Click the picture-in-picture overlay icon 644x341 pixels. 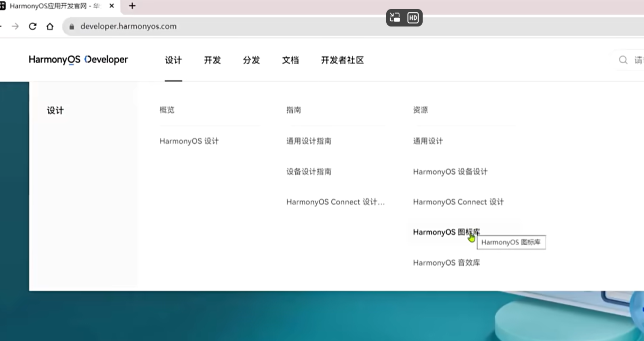pos(395,18)
